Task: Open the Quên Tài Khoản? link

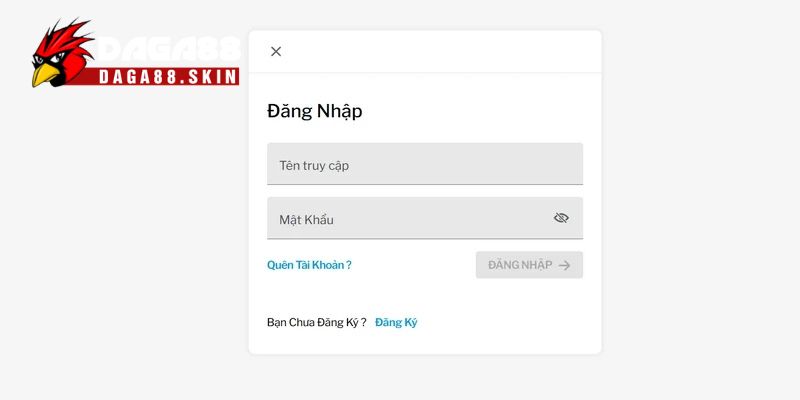Action: (x=309, y=265)
